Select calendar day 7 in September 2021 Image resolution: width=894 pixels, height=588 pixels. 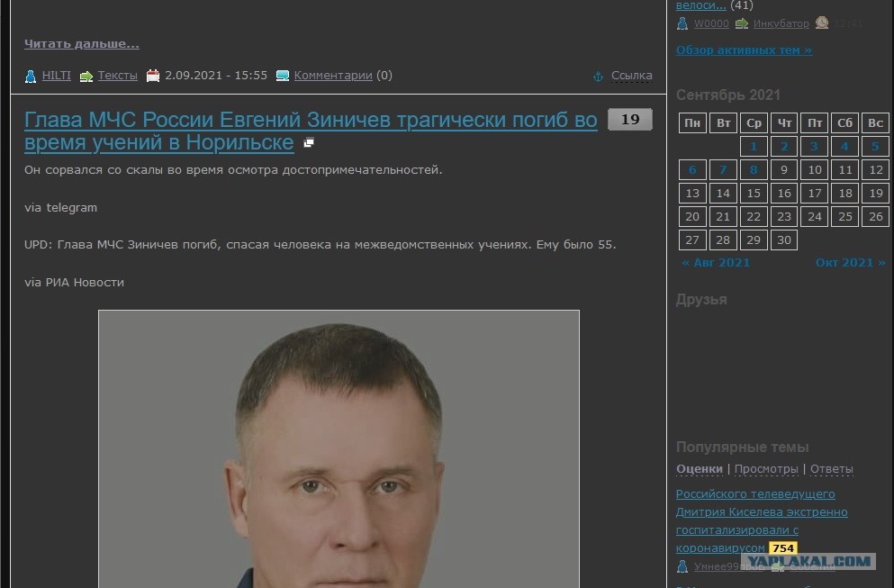(723, 170)
